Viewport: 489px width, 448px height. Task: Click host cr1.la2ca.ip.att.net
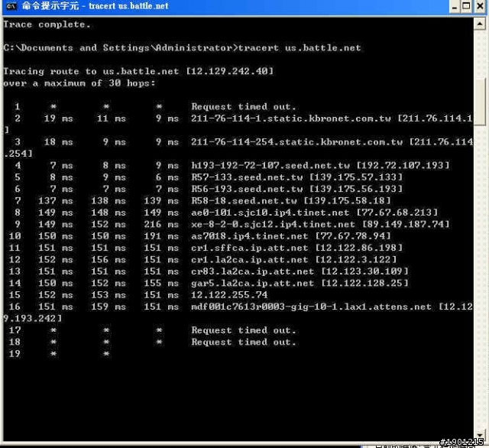coord(250,260)
